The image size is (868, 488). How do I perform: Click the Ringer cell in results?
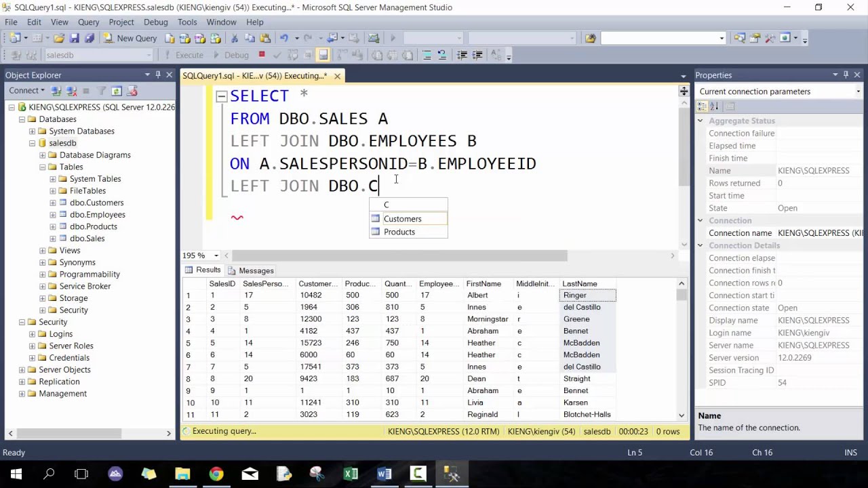tap(587, 296)
